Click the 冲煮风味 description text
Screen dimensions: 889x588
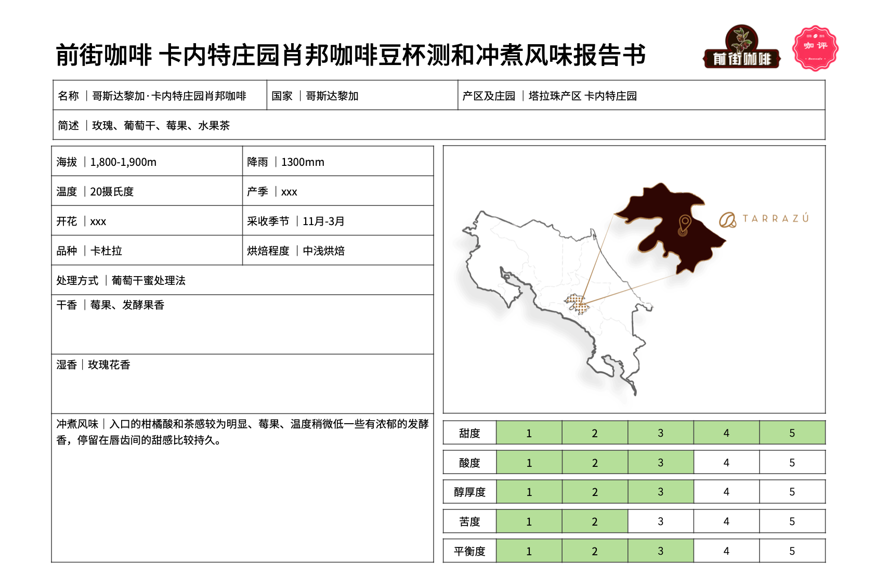(242, 432)
